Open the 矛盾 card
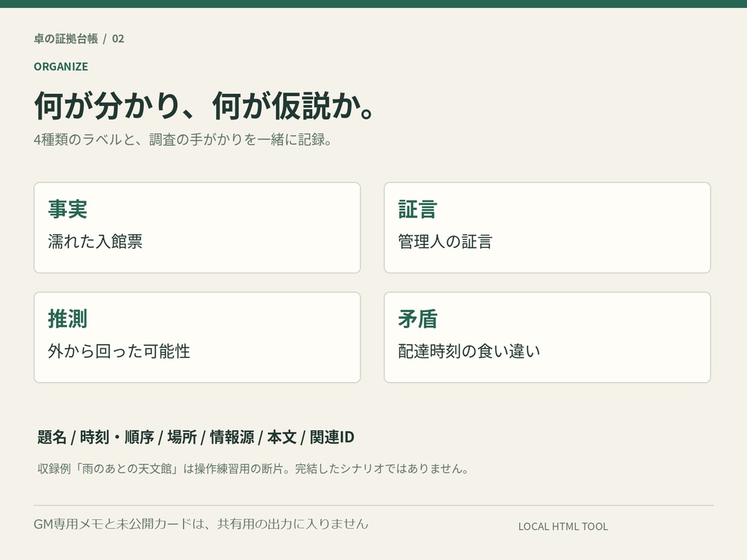The height and width of the screenshot is (560, 747). 547,337
